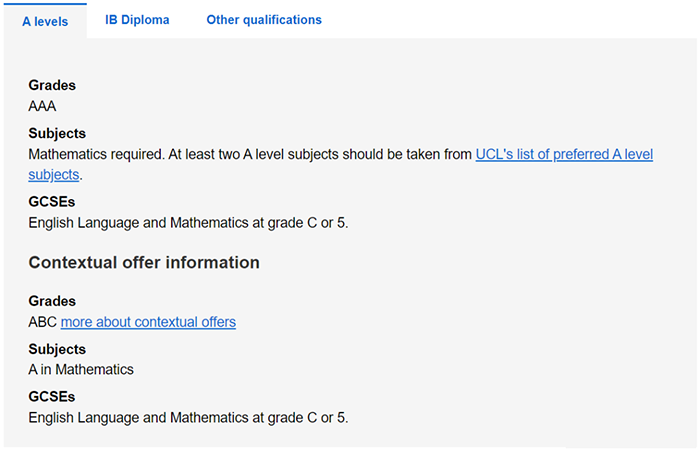Click the Grades heading above ABC
Screen dimensions: 700x449
coord(52,302)
